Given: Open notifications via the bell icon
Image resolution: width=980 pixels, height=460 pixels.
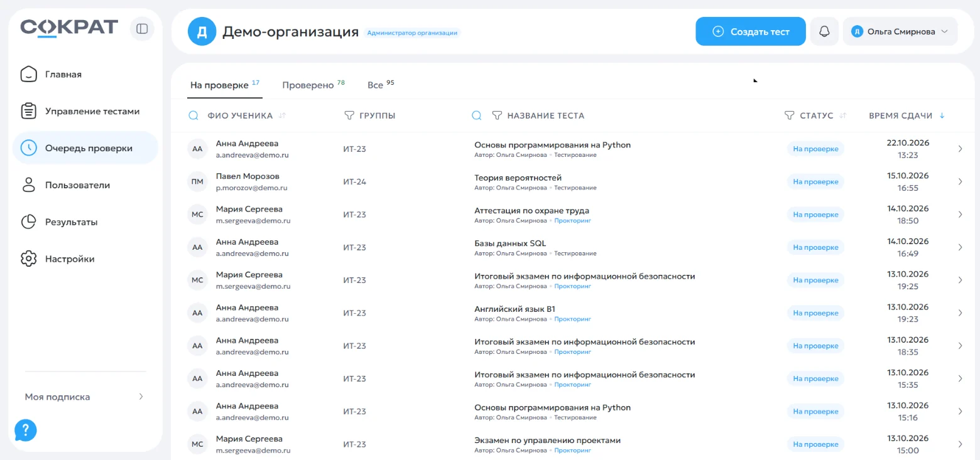Looking at the screenshot, I should coord(824,31).
